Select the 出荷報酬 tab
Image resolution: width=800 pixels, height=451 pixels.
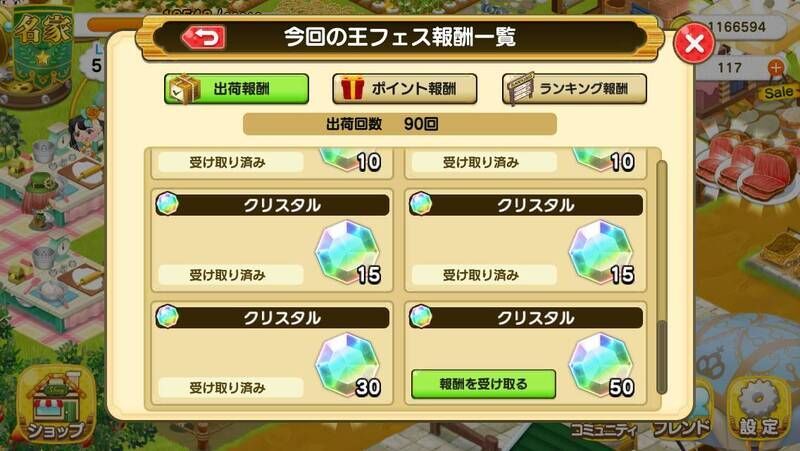[x=236, y=89]
